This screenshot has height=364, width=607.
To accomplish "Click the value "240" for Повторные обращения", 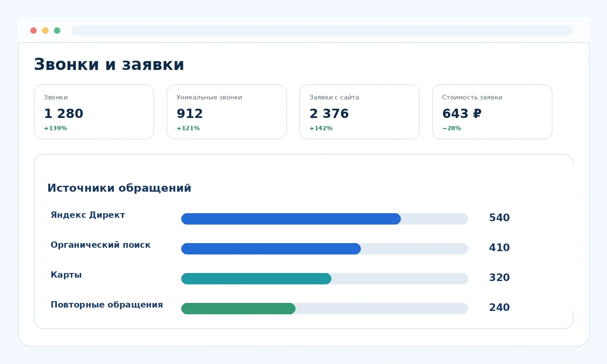I will [500, 308].
